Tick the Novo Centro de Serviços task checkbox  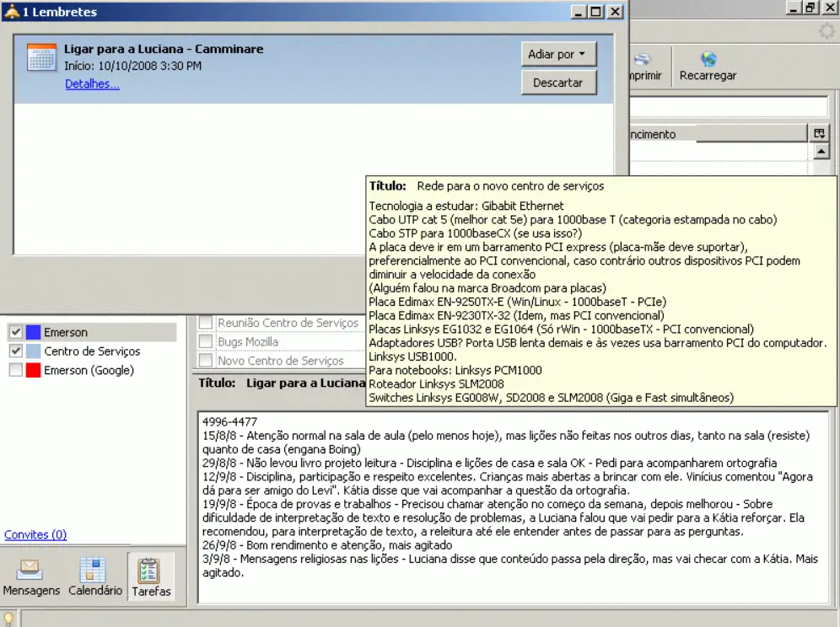point(205,361)
